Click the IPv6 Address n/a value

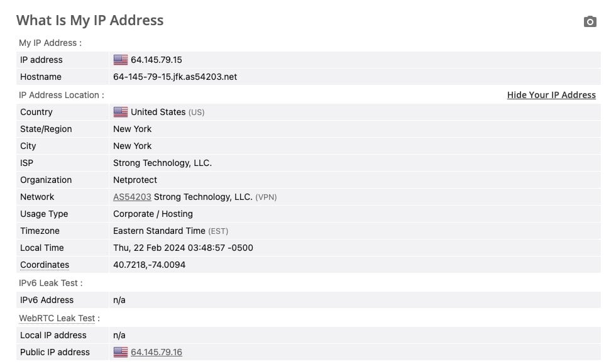119,300
